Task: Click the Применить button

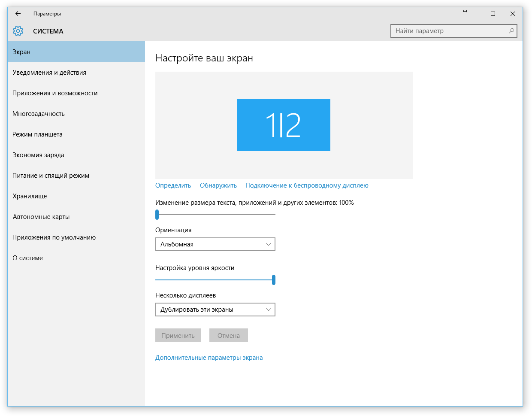Action: pyautogui.click(x=178, y=336)
